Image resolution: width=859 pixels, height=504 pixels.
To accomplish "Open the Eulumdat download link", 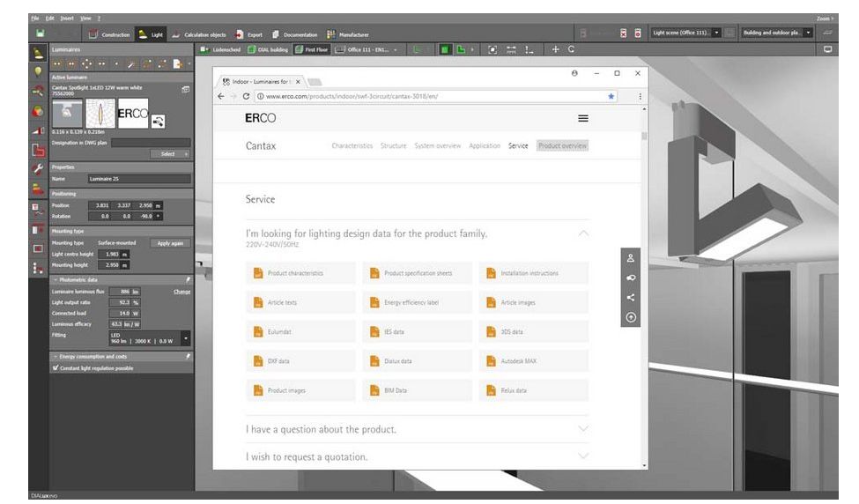I will [300, 331].
